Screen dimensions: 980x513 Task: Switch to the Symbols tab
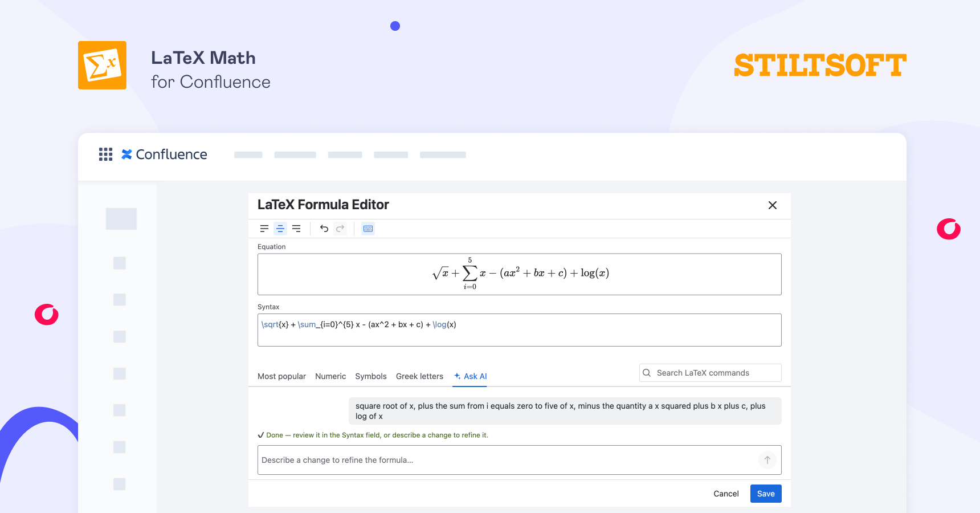click(371, 376)
